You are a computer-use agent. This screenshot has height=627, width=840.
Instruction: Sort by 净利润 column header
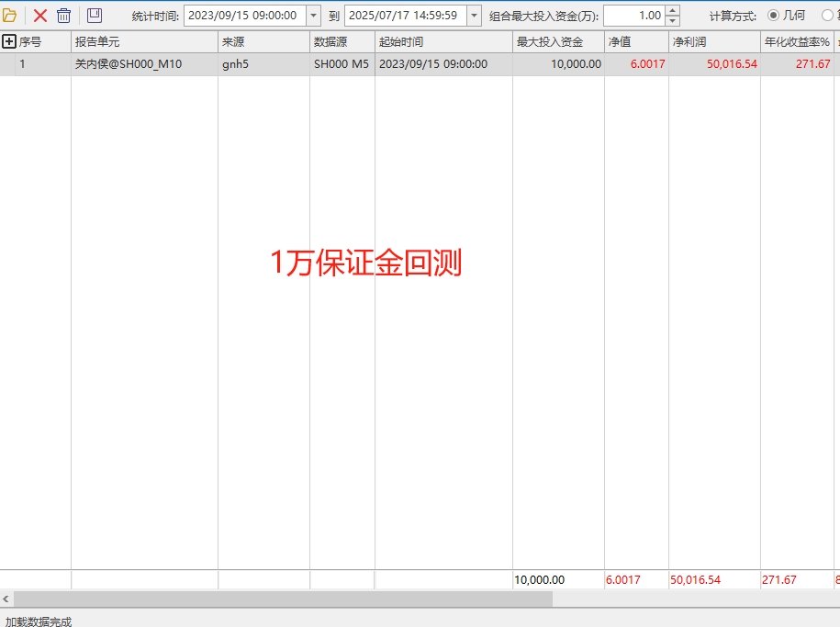pos(714,42)
